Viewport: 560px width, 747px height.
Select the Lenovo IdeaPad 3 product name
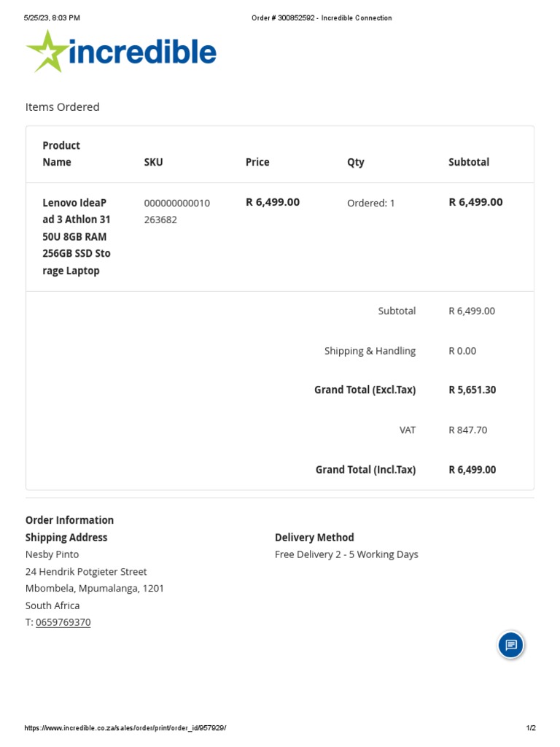click(77, 236)
